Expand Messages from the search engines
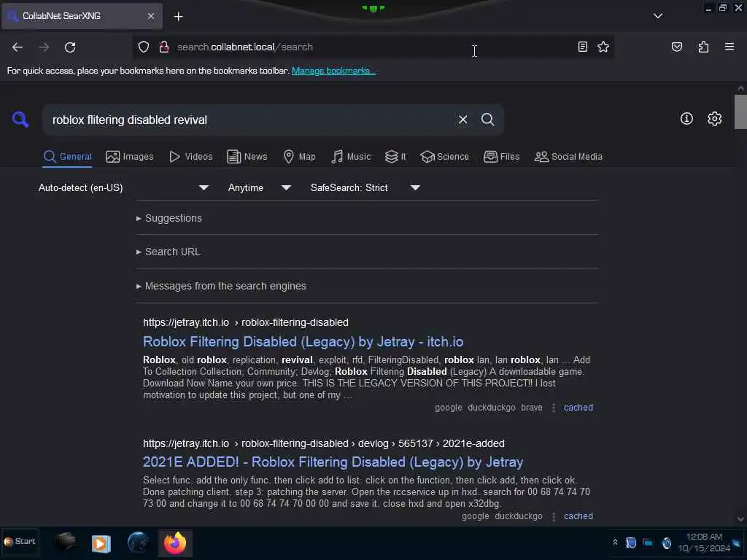This screenshot has height=560, width=747. point(221,286)
